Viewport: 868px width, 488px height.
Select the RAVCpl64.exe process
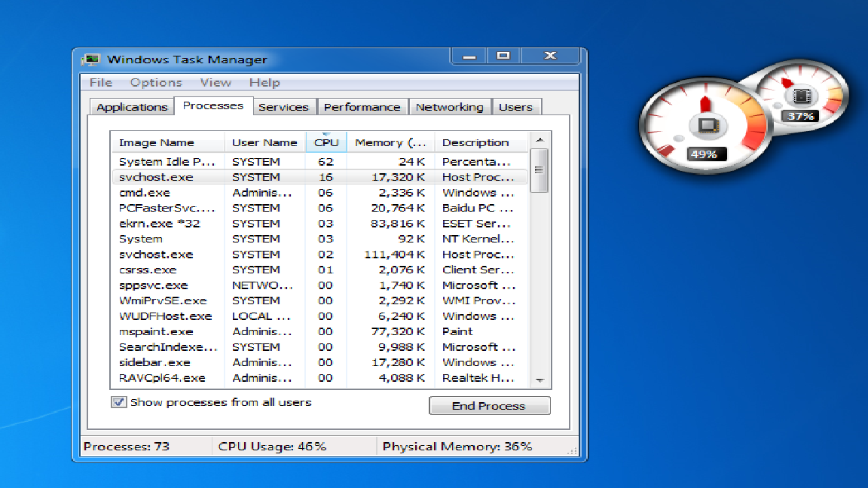pyautogui.click(x=319, y=378)
